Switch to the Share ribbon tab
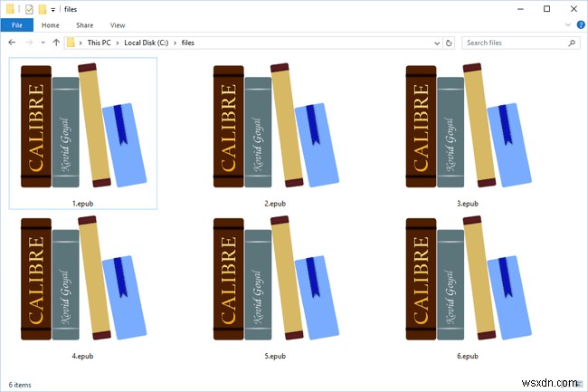This screenshot has width=588, height=392. [x=84, y=25]
